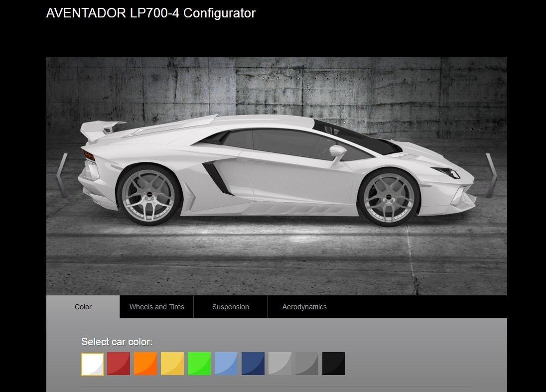The height and width of the screenshot is (392, 546).
Task: Select the yellow car color swatch
Action: (x=172, y=364)
